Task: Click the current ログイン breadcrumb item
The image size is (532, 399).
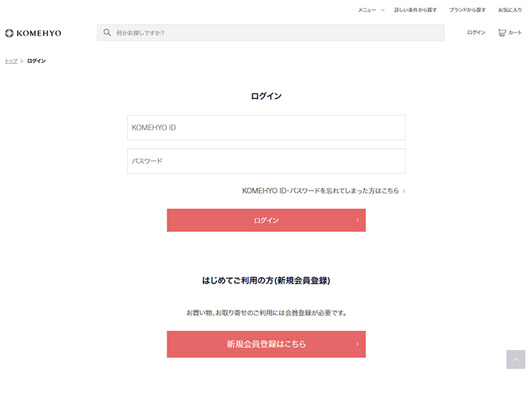Action: [x=36, y=61]
